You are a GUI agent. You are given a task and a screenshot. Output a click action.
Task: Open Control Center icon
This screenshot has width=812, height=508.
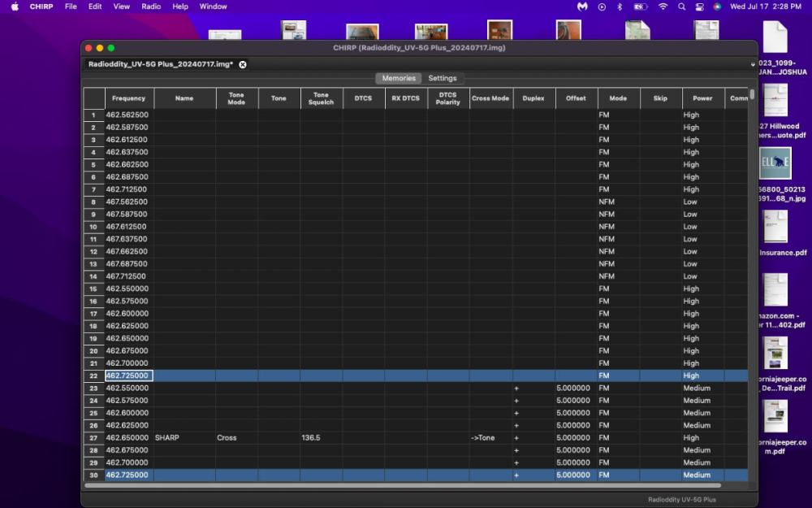click(699, 7)
